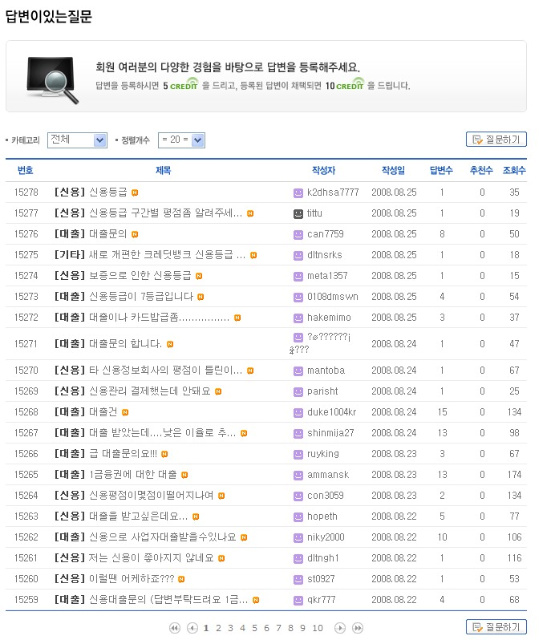Go to page 5 in pagination
Screen dimensions: 539x640
point(255,628)
